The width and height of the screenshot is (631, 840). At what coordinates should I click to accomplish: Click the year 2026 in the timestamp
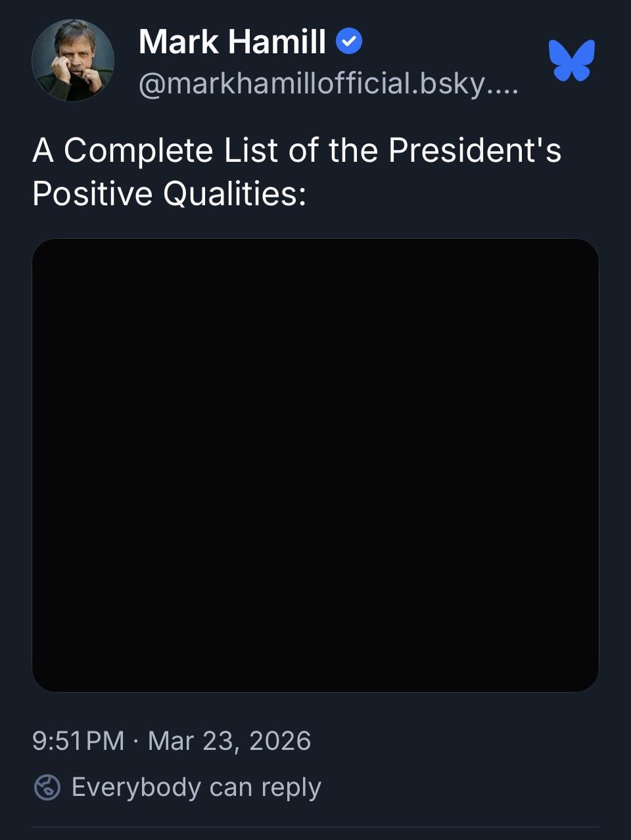coord(280,741)
